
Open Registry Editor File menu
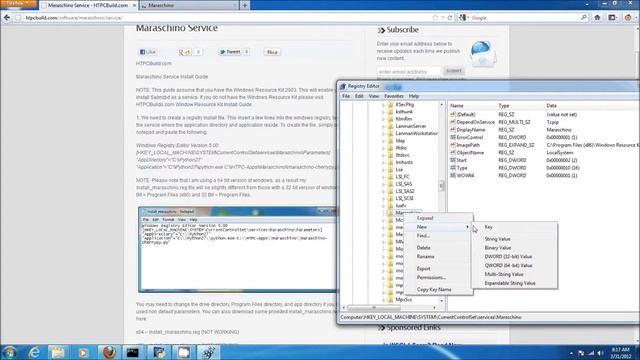[x=346, y=96]
